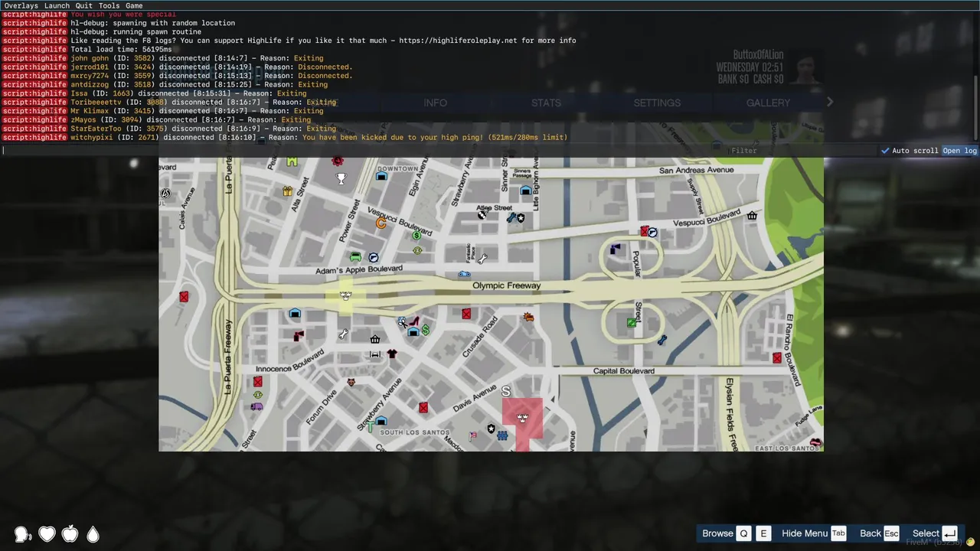The image size is (980, 551).
Task: Click the voice head status icon
Action: (x=23, y=534)
